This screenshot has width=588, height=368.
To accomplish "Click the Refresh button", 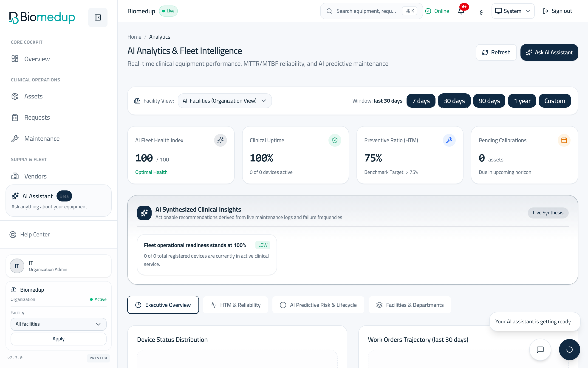I will (496, 52).
